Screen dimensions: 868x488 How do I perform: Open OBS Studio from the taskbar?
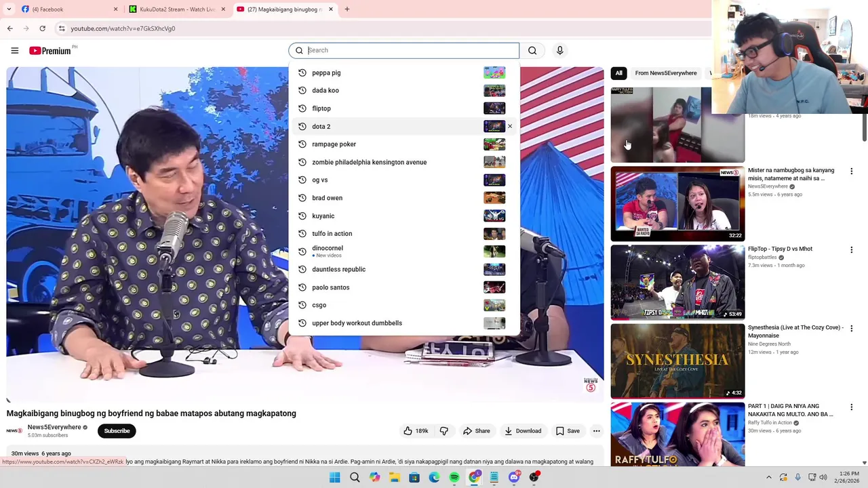pyautogui.click(x=534, y=477)
